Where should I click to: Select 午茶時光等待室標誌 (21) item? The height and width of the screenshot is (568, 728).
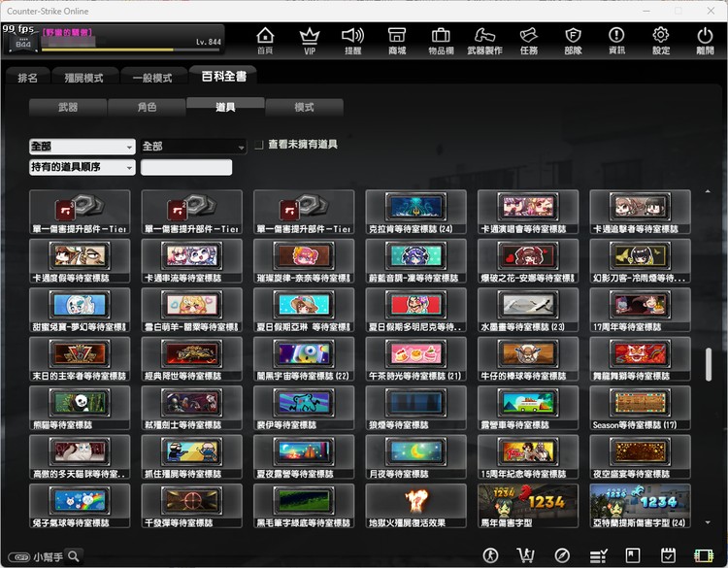416,359
